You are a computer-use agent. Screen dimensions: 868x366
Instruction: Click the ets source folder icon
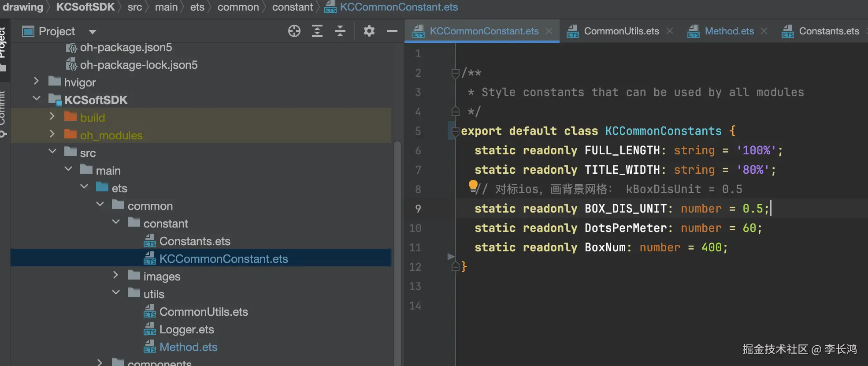point(102,187)
